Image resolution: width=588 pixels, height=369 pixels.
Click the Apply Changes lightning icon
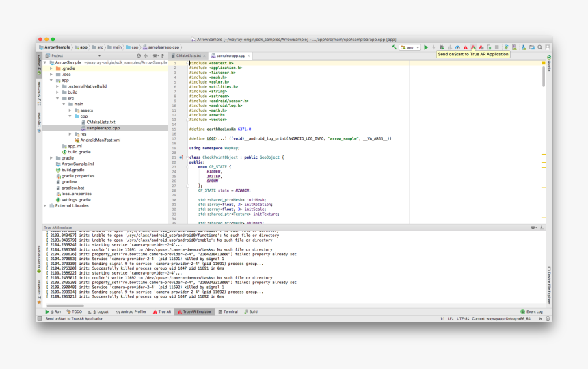point(434,47)
